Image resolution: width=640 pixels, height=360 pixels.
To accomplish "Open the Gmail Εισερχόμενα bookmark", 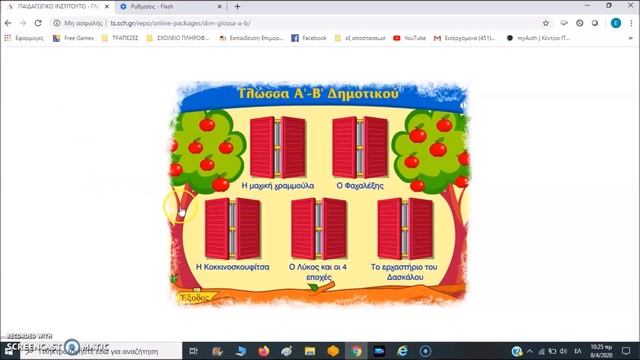I will coord(464,38).
